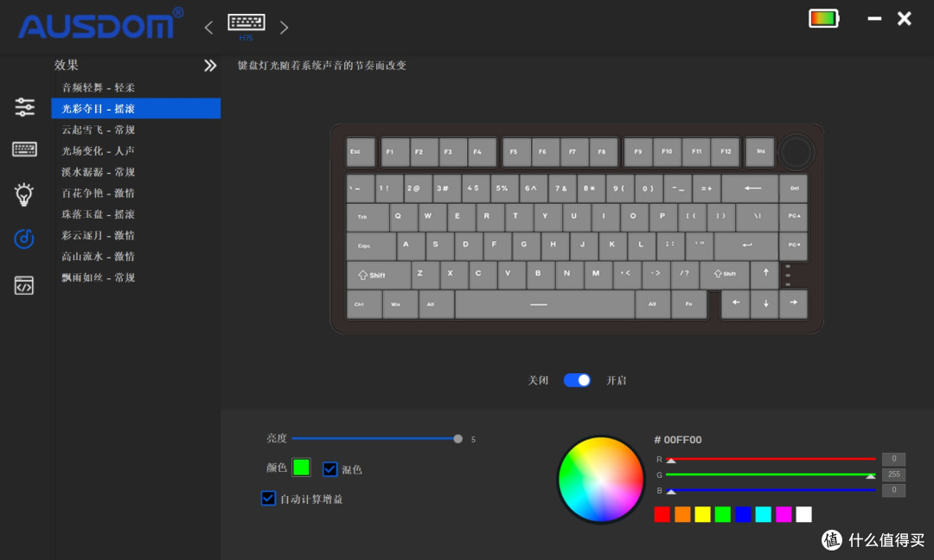Screen dimensions: 934x560
Task: Click the rotary knob on keyboard image
Action: [796, 152]
